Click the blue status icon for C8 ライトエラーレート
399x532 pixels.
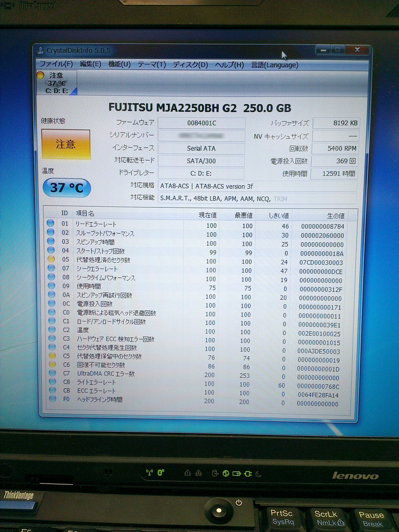pos(52,381)
